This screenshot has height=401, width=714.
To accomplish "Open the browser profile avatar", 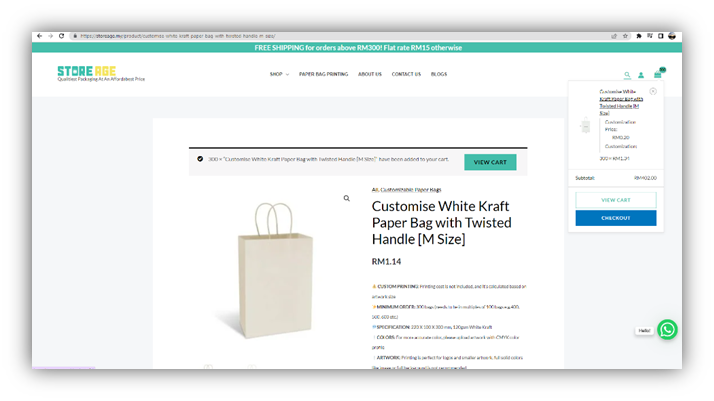I will coord(672,36).
